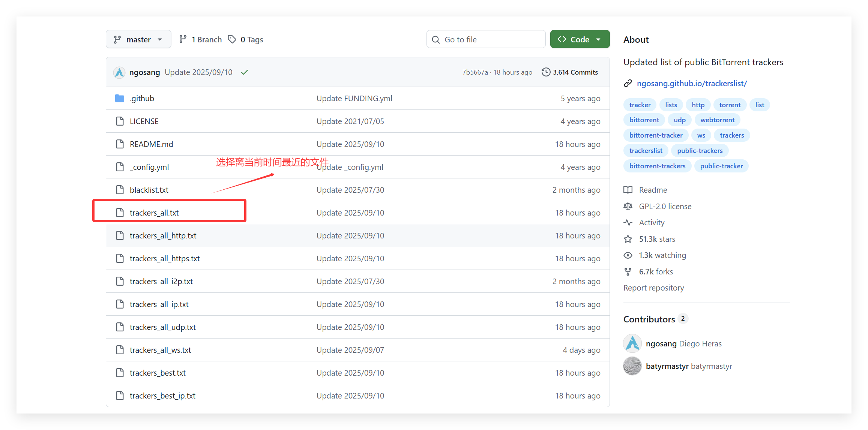Click the tag icon next to 0 Tags
Image resolution: width=868 pixels, height=430 pixels.
(x=232, y=39)
